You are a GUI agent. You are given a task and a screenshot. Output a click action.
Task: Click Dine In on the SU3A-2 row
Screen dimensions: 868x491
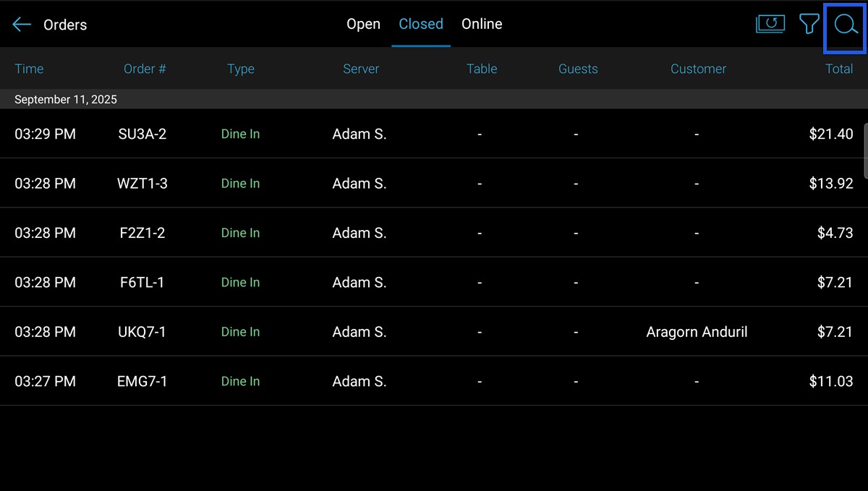click(x=240, y=134)
